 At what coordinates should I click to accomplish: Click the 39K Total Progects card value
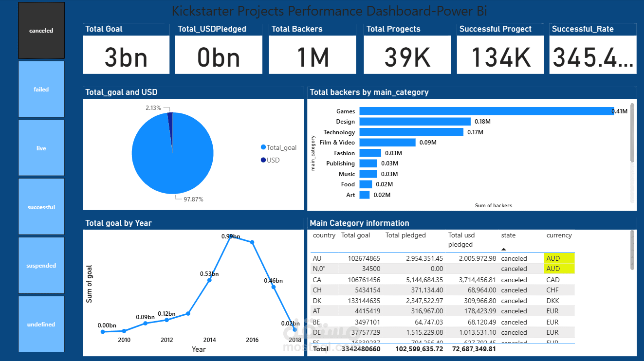(x=407, y=57)
